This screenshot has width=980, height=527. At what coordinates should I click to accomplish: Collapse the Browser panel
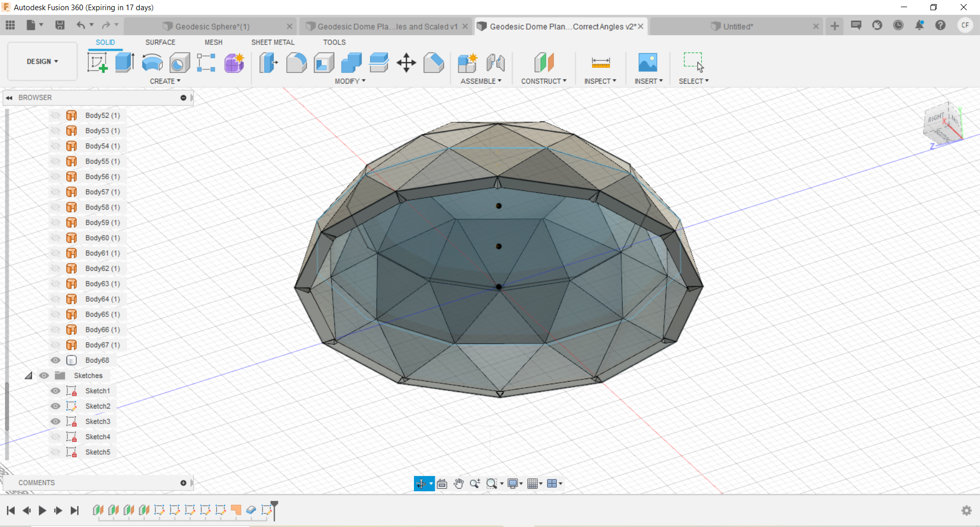tap(9, 97)
